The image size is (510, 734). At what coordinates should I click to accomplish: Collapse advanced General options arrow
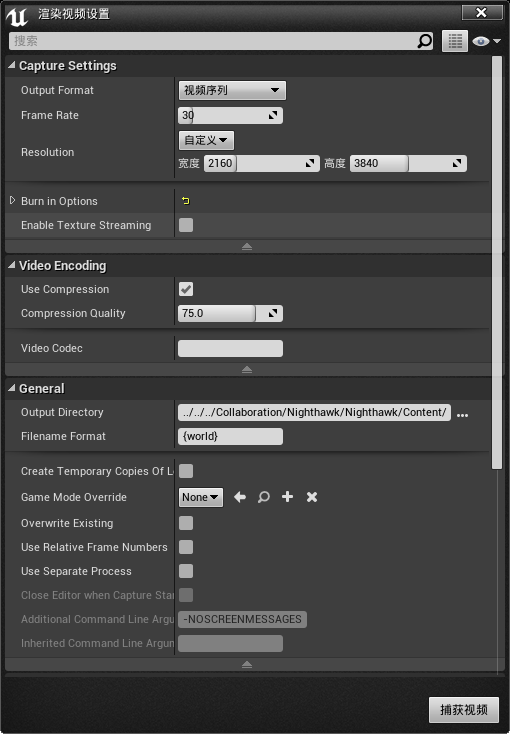(247, 665)
